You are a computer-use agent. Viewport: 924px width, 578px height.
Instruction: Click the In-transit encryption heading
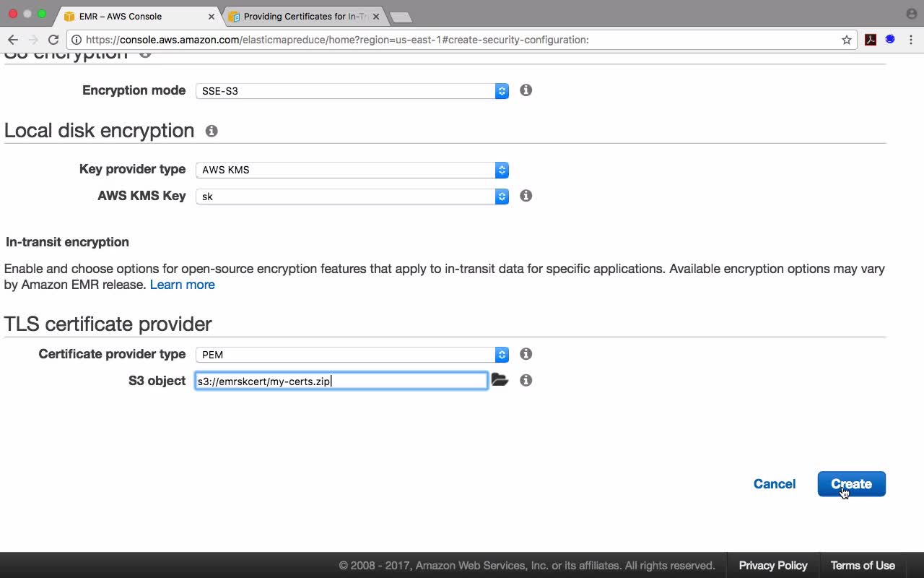pos(67,242)
